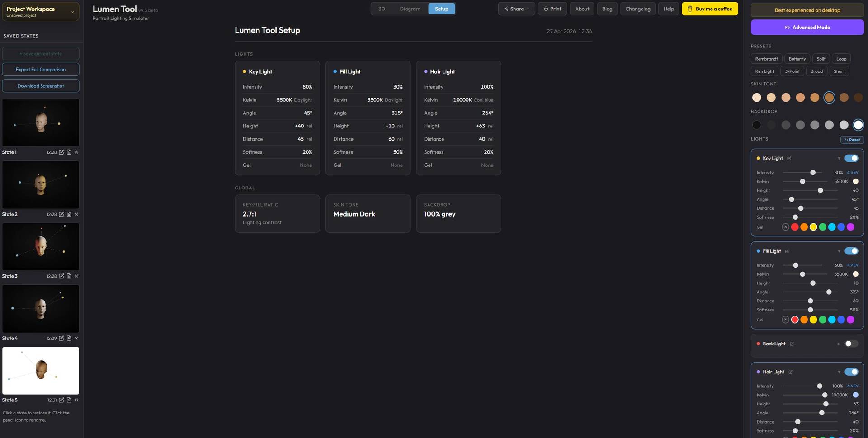Open the Blog link
The width and height of the screenshot is (868, 438).
tap(607, 9)
